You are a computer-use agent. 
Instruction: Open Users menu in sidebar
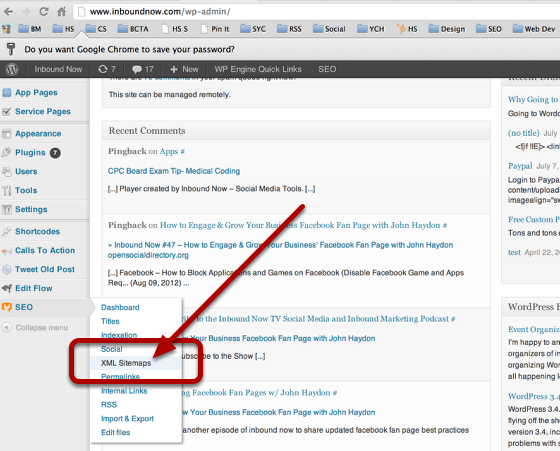pos(26,171)
